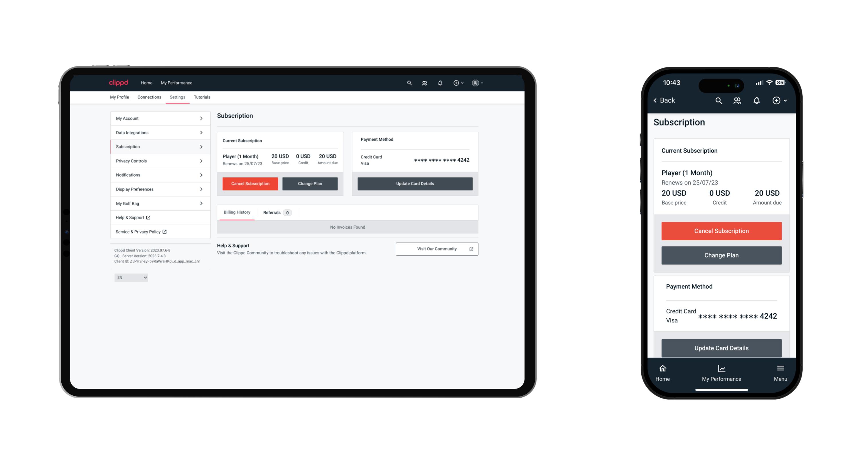
Task: Click the Clippd home logo icon
Action: click(119, 82)
